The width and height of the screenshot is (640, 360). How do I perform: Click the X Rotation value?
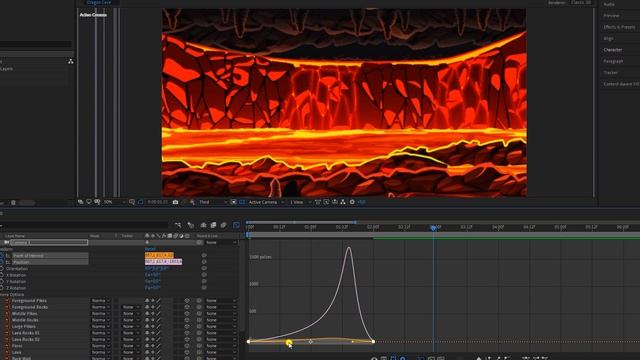[152, 275]
